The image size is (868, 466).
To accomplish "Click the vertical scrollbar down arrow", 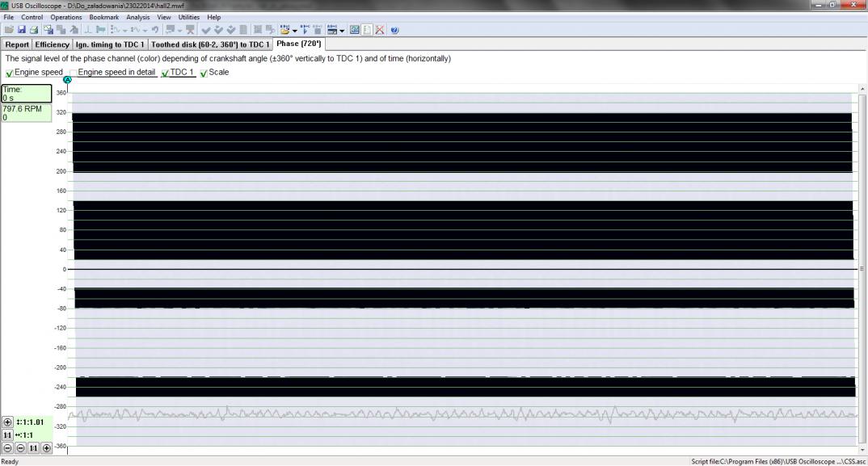I will (x=862, y=449).
